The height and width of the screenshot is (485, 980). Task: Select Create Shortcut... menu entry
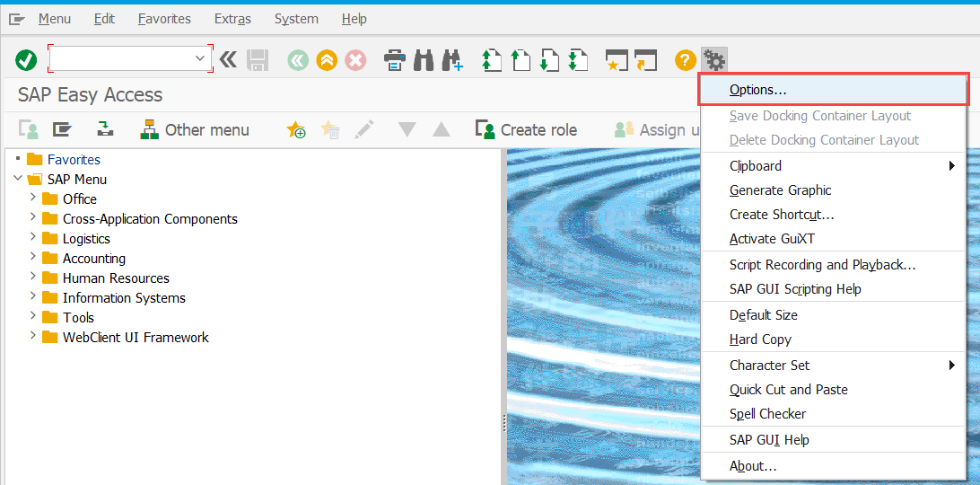(835, 215)
